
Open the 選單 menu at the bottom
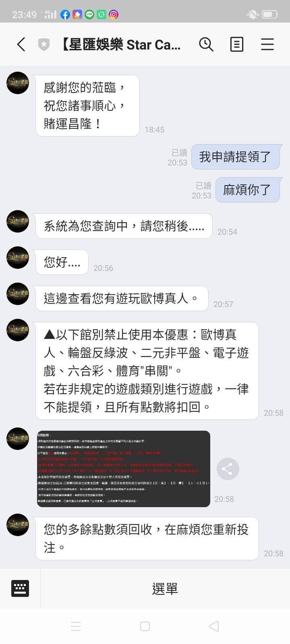point(165,588)
